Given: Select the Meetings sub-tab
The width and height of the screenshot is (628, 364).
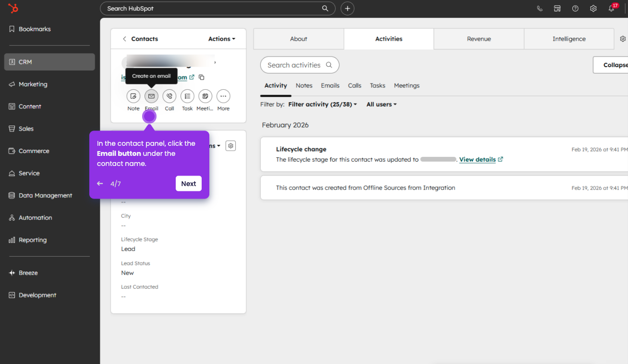Looking at the screenshot, I should tap(407, 85).
